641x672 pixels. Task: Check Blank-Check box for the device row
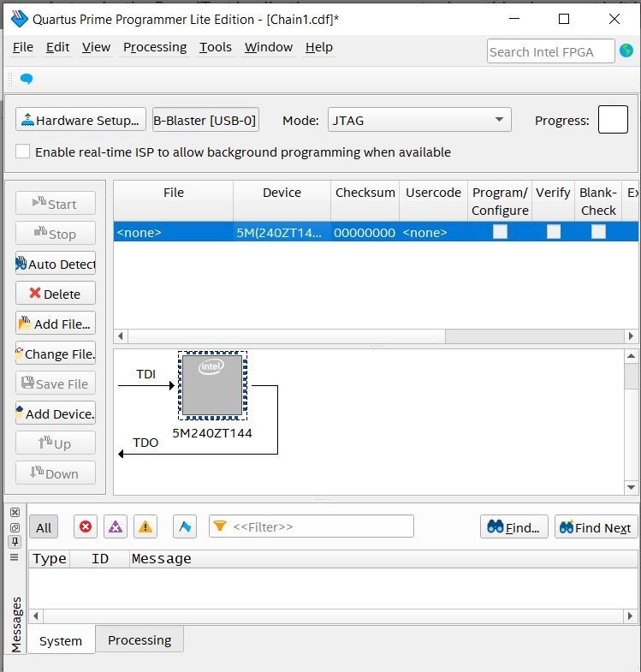(x=598, y=232)
